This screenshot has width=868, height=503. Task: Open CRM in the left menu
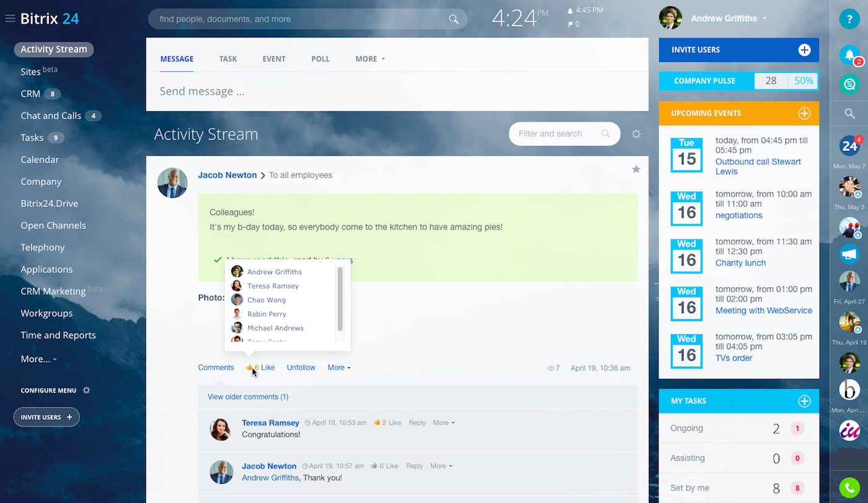pyautogui.click(x=30, y=94)
